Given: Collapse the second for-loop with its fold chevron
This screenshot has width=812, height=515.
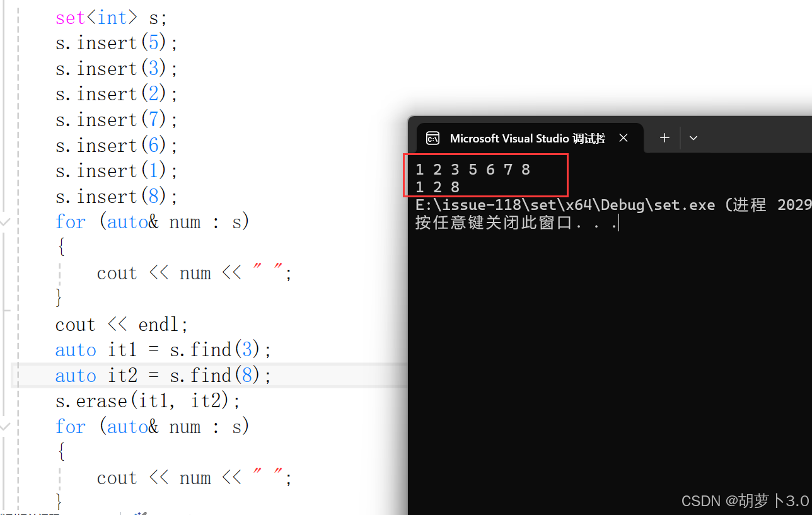Looking at the screenshot, I should [5, 427].
